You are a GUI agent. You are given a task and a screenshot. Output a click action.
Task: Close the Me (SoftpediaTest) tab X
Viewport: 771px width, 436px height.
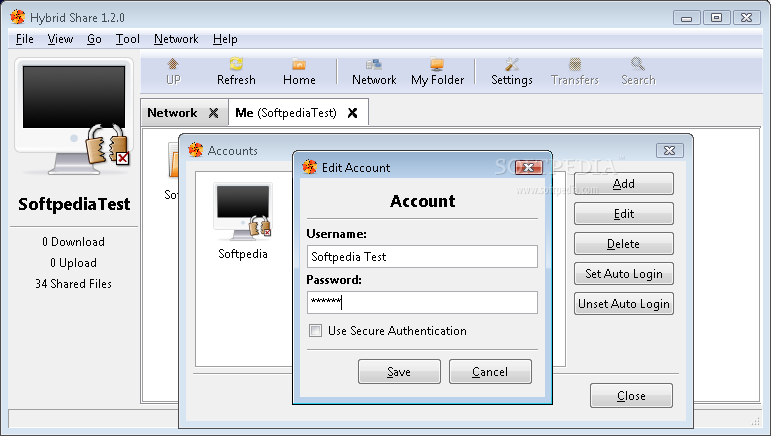pos(352,113)
